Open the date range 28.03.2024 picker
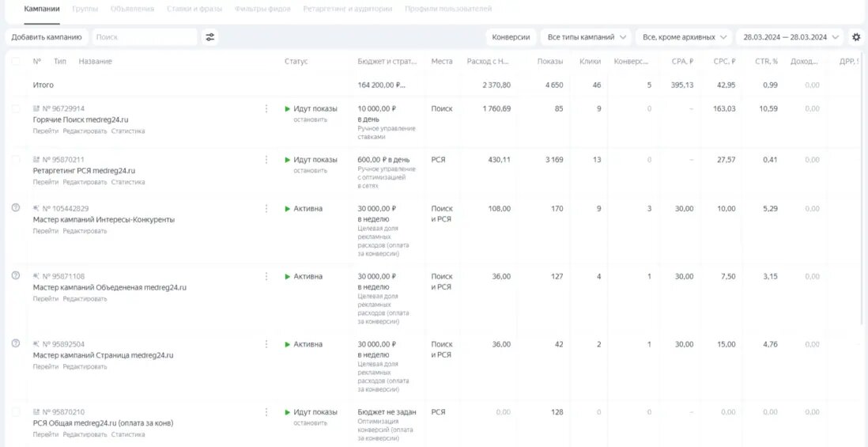Image resolution: width=868 pixels, height=447 pixels. click(x=790, y=37)
